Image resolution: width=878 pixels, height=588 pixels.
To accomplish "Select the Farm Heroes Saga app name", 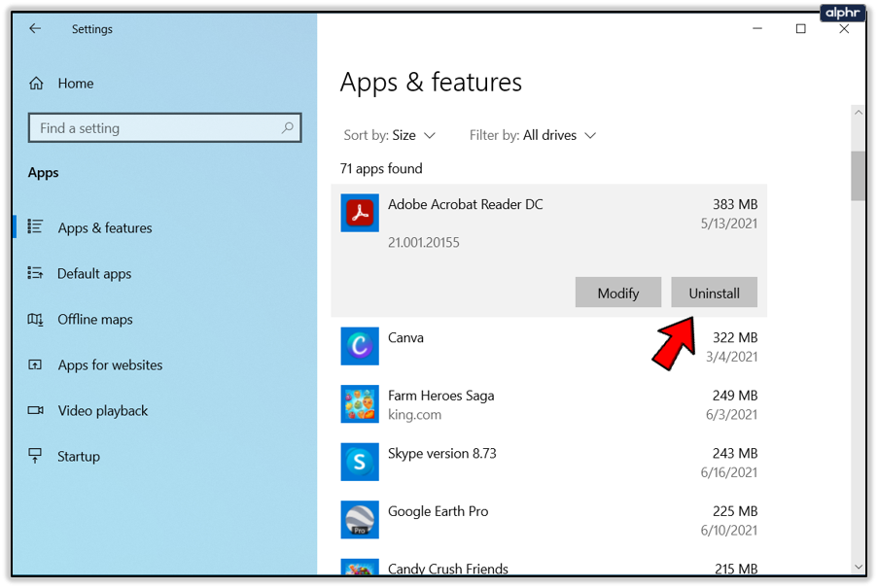I will 441,396.
